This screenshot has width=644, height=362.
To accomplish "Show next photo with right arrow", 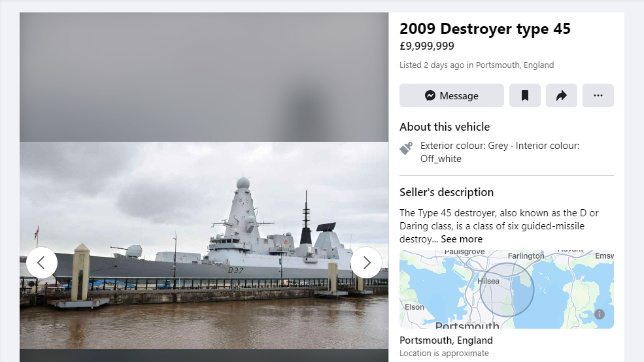I will click(x=366, y=263).
